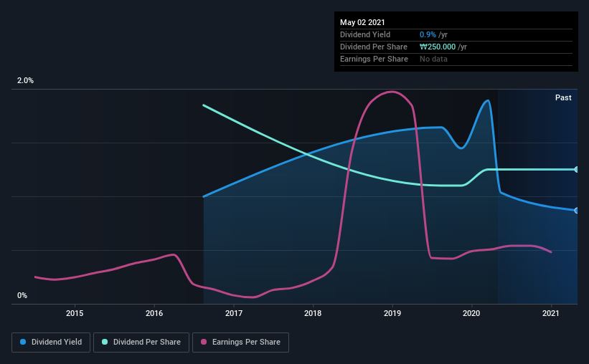Image resolution: width=589 pixels, height=364 pixels.
Task: Toggle the Earnings Per Share legend series
Action: (242, 343)
